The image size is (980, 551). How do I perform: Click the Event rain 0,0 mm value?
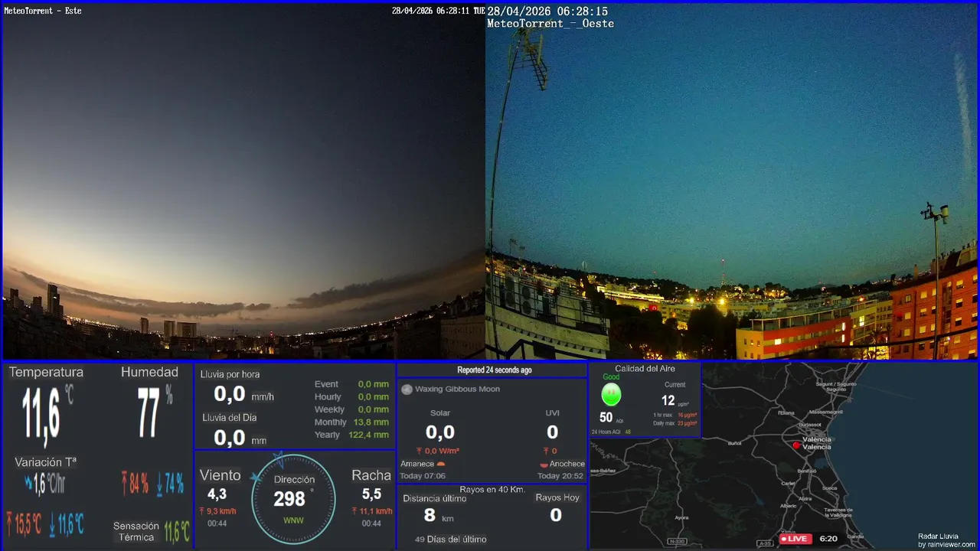pos(374,384)
